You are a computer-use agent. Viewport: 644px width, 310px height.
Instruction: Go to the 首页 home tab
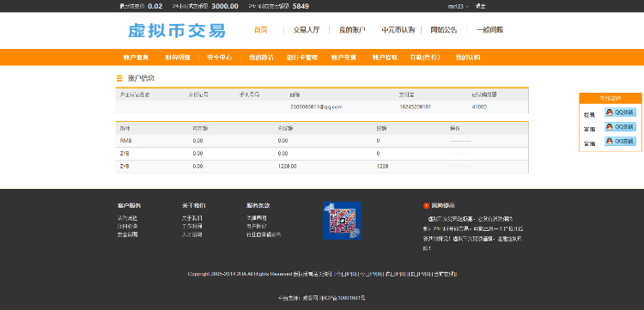261,30
